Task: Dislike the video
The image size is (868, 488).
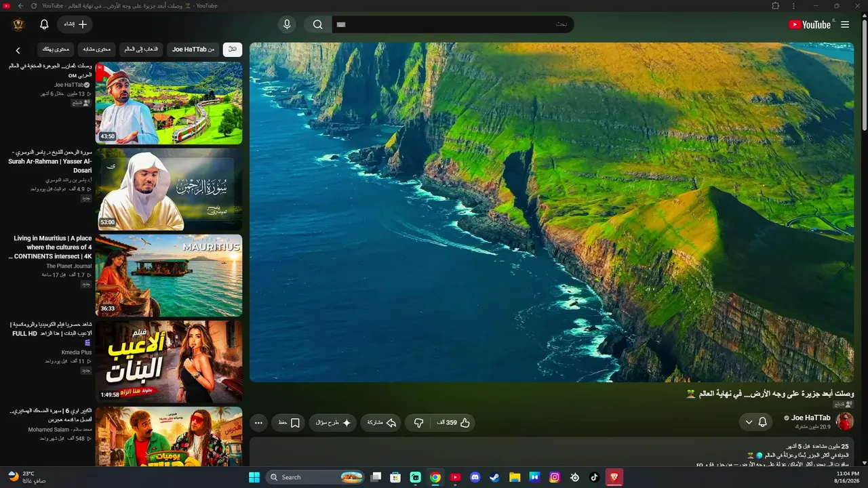Action: click(x=419, y=423)
